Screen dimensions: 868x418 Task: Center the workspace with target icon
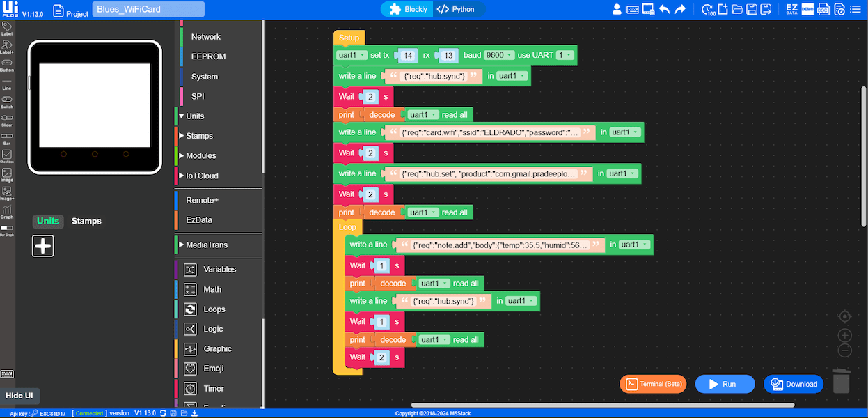pyautogui.click(x=844, y=316)
